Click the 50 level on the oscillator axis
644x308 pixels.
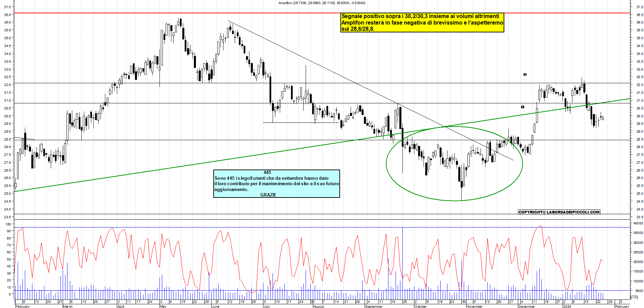pos(9,259)
